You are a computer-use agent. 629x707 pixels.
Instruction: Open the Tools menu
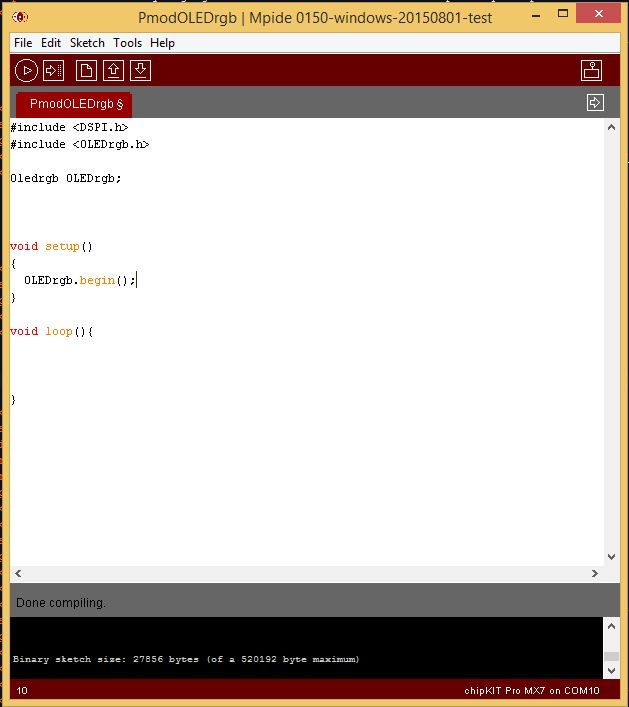click(x=127, y=43)
